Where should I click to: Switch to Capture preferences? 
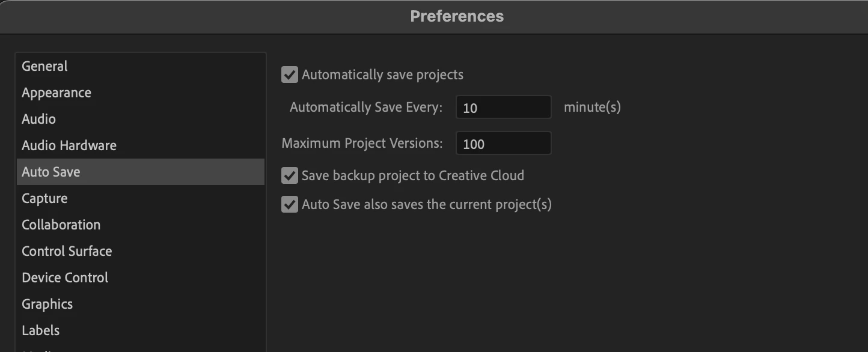tap(44, 198)
